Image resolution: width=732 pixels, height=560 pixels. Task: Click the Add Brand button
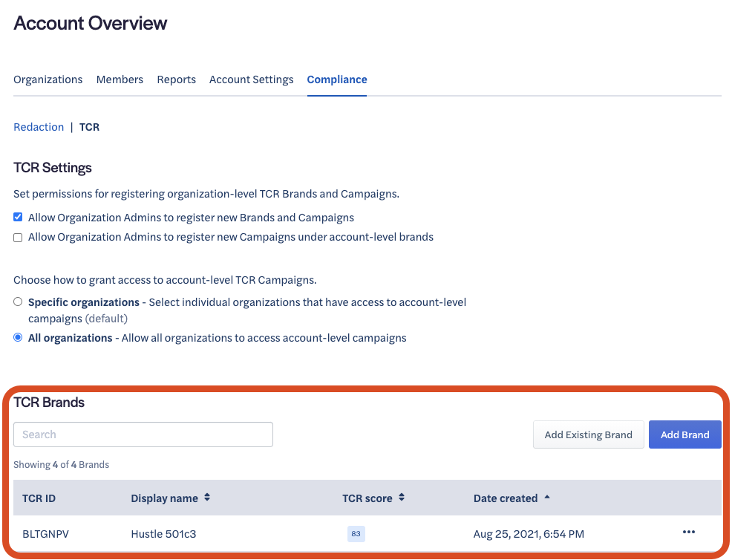tap(684, 434)
